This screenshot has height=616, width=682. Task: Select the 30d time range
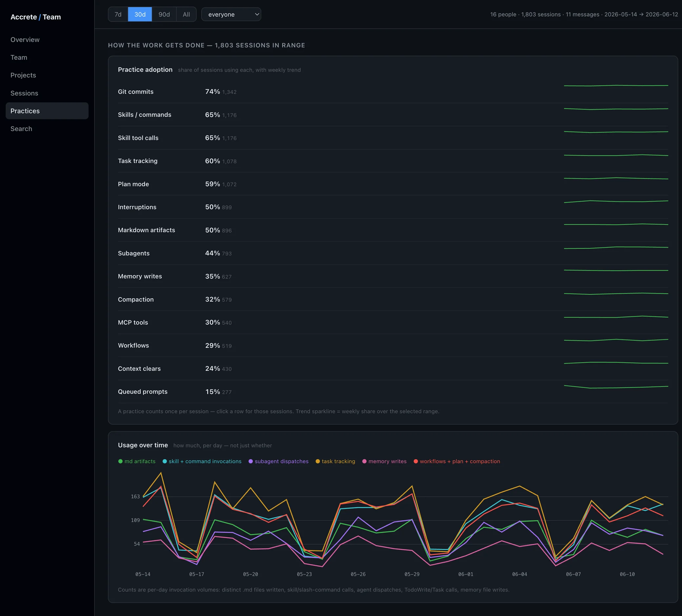click(140, 14)
